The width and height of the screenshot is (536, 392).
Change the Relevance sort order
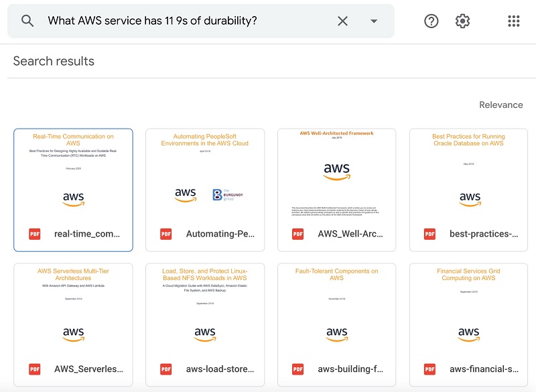tap(500, 105)
